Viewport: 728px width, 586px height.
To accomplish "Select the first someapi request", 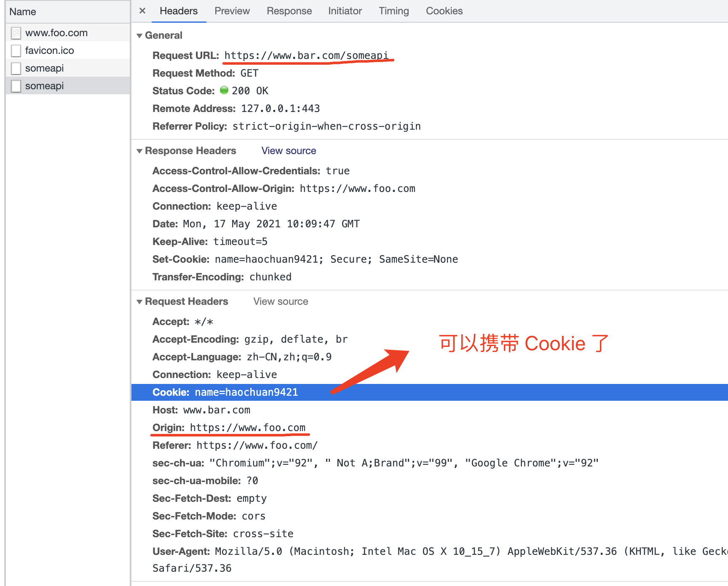I will click(x=45, y=68).
